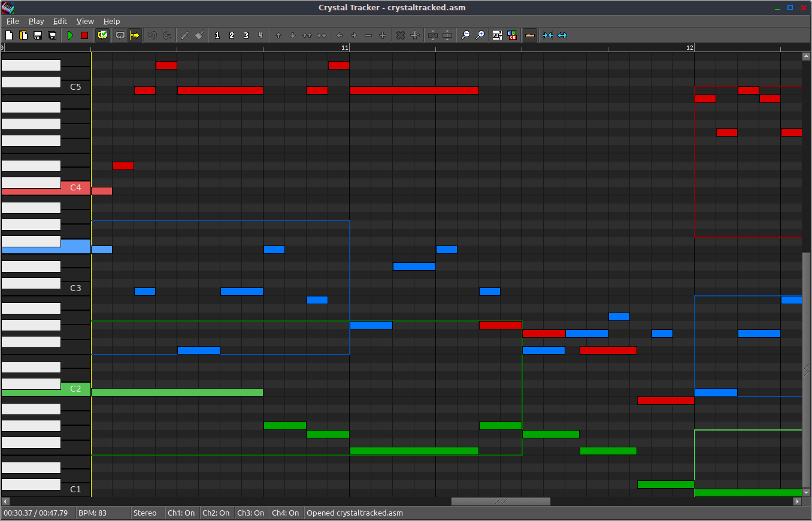Click the Save floppy disk icon

point(38,35)
